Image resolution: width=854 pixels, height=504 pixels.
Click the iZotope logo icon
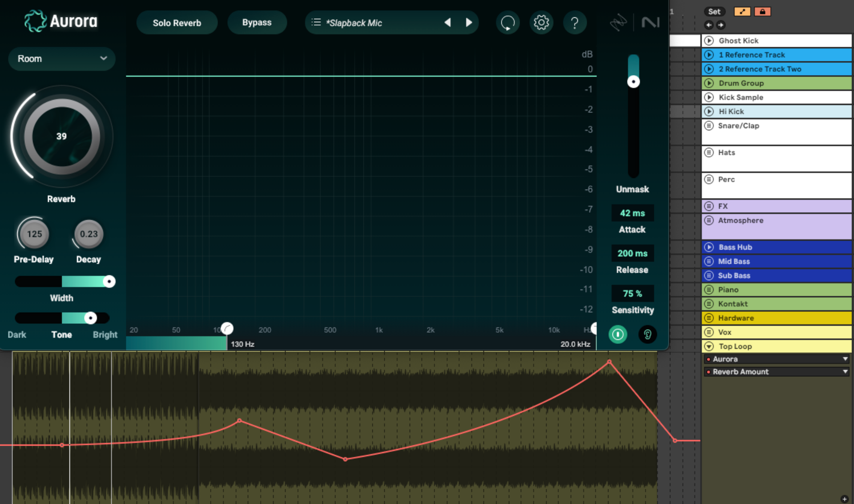point(618,22)
